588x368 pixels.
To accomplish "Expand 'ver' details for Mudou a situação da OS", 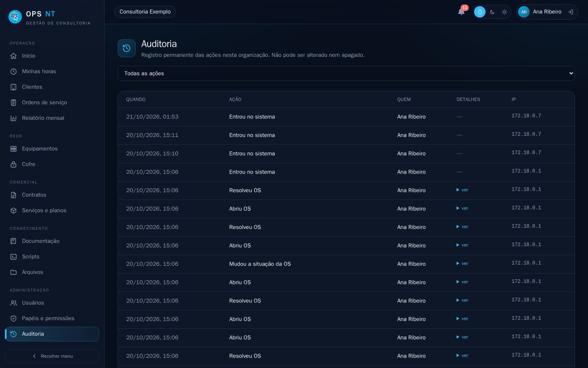I will [462, 263].
